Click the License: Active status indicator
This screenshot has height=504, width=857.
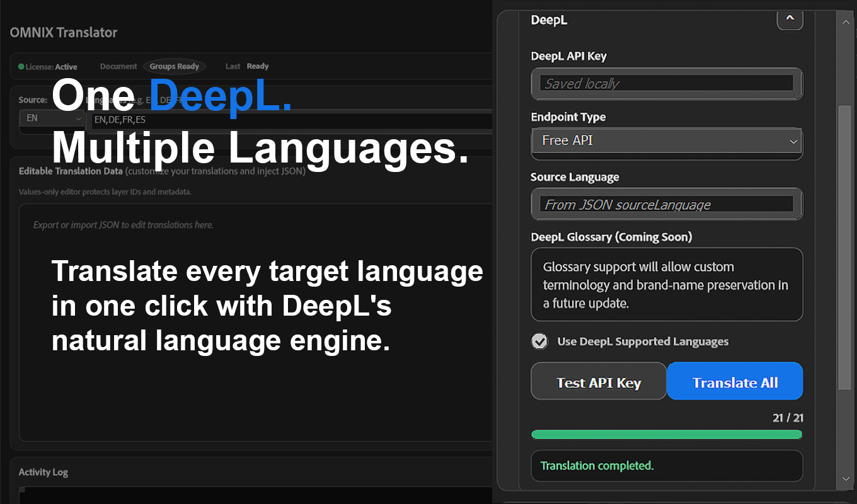coord(47,67)
